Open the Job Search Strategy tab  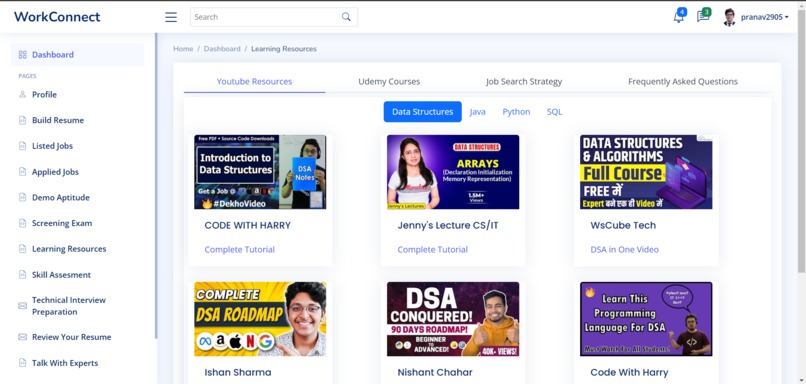coord(524,81)
